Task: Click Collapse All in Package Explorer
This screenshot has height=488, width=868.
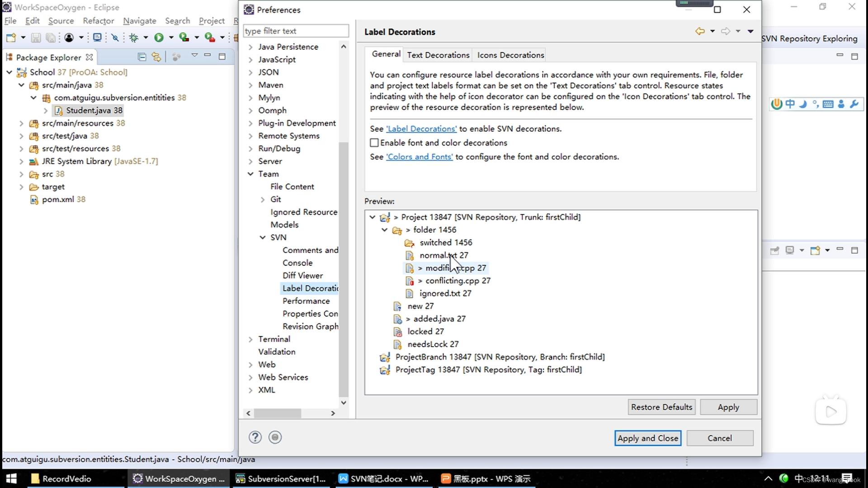Action: click(142, 57)
